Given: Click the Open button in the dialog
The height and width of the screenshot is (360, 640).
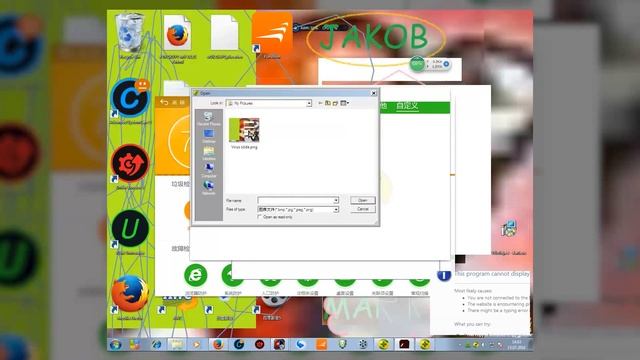Looking at the screenshot, I should tap(362, 200).
